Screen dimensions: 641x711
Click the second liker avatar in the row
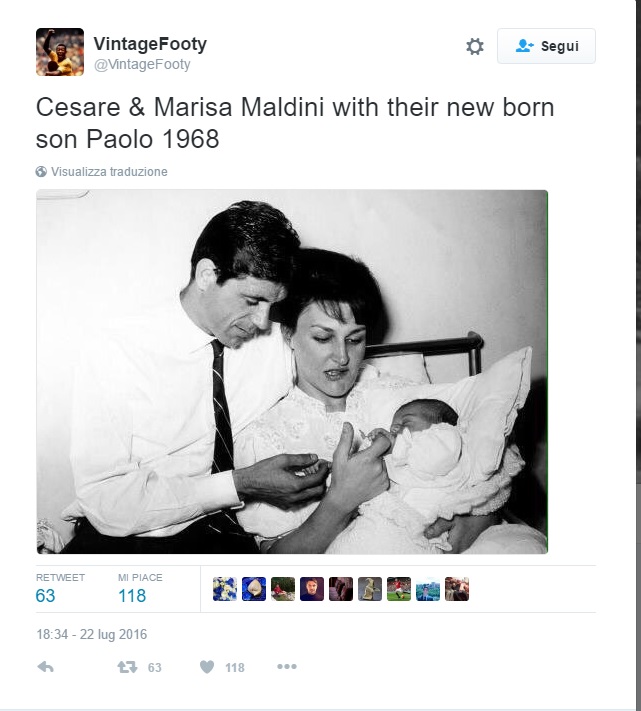pyautogui.click(x=254, y=590)
